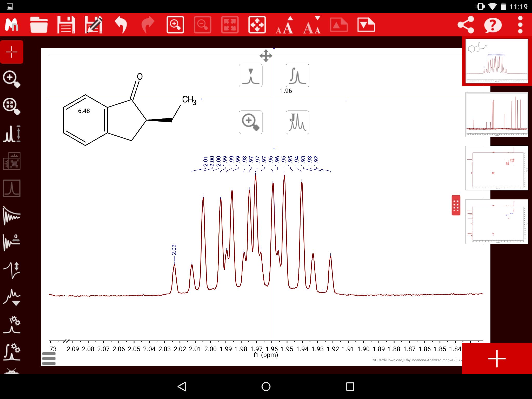532x399 pixels.
Task: Tap the peak picking icon in the popup
Action: click(251, 75)
